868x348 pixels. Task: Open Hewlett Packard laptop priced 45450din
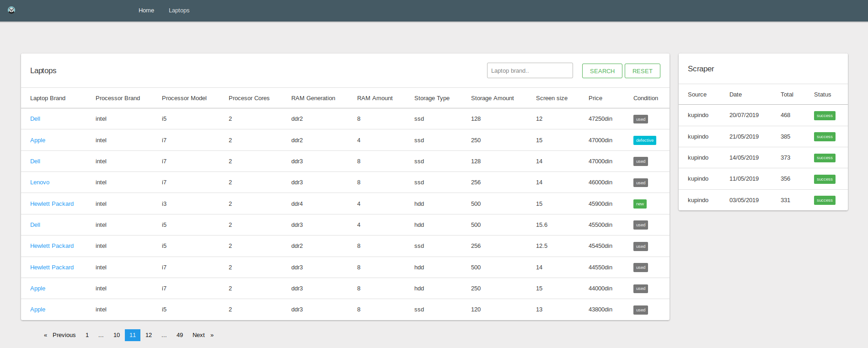tap(52, 246)
